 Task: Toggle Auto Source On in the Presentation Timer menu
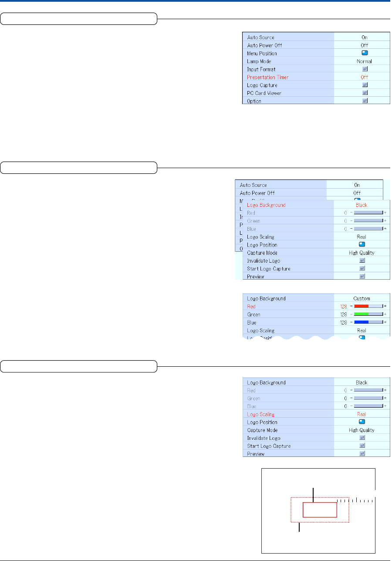click(364, 37)
